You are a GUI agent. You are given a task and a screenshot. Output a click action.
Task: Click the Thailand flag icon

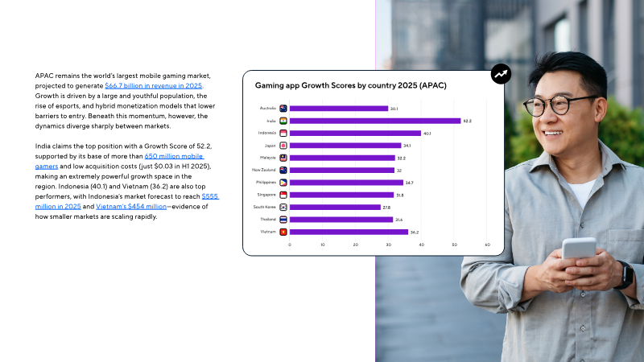point(283,220)
